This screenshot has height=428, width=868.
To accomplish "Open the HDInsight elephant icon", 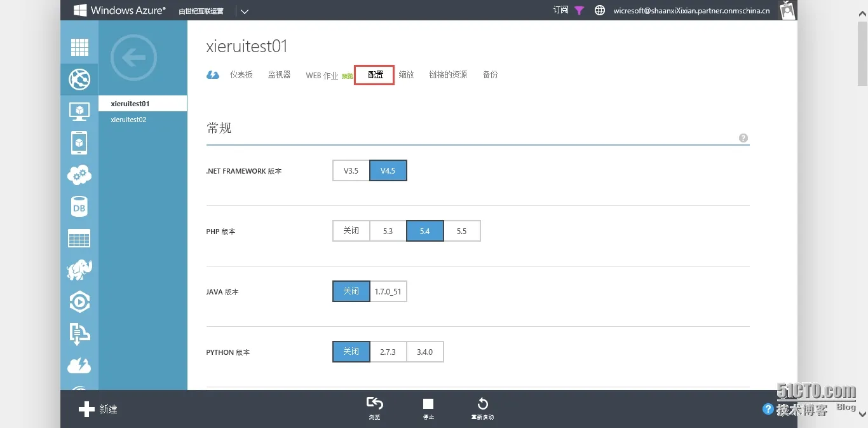I will [79, 270].
